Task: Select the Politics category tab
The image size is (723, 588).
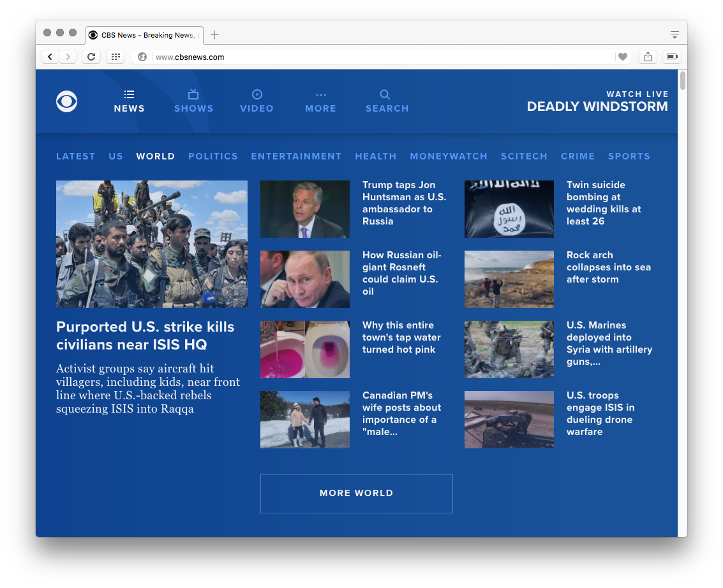Action: [x=212, y=156]
